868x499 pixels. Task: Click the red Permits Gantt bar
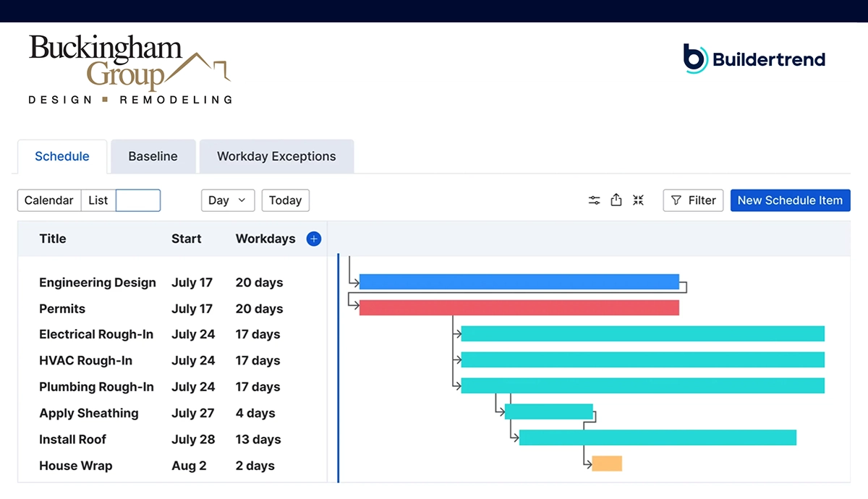519,308
